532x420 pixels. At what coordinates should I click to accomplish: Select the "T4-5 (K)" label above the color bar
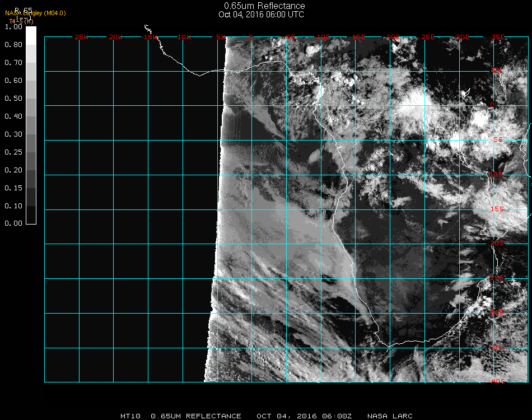(x=21, y=21)
